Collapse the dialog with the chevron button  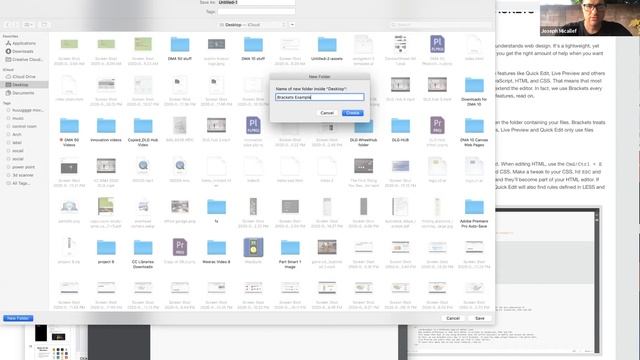(292, 25)
